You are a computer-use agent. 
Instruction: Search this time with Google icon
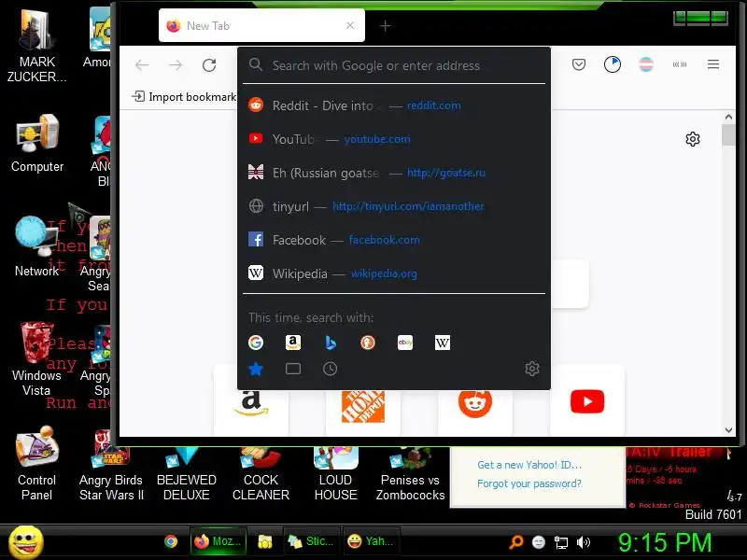click(256, 343)
